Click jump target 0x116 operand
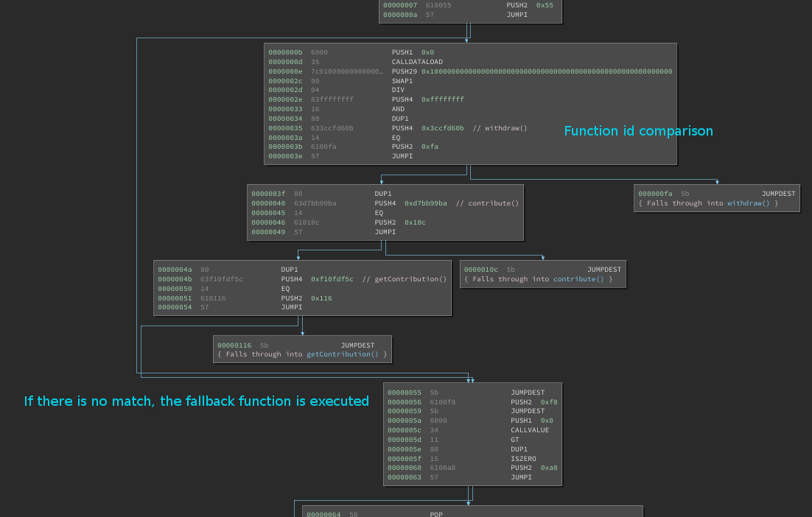Image resolution: width=812 pixels, height=517 pixels. click(x=321, y=298)
